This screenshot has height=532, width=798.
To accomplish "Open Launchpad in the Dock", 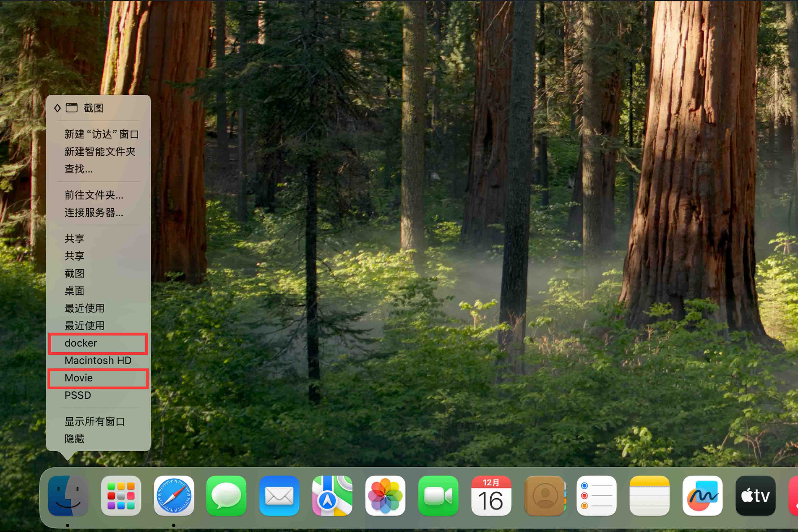I will tap(121, 496).
